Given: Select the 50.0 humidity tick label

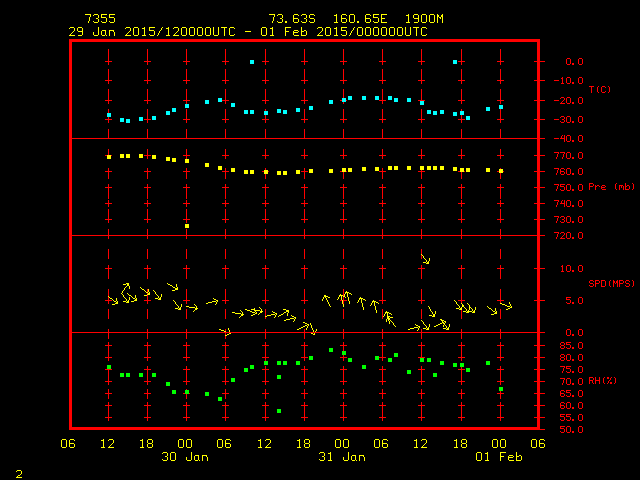Looking at the screenshot, I should [x=571, y=429].
